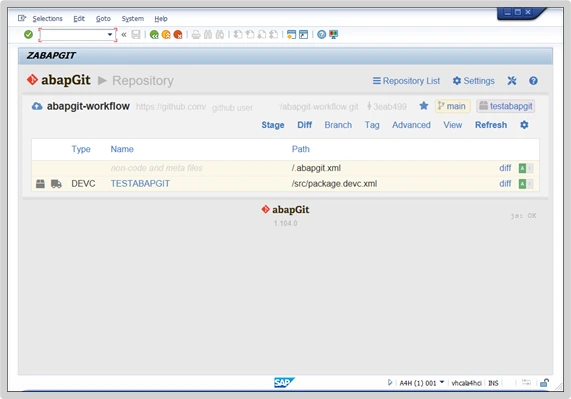Open the TESTABAPGIT package link
The width and height of the screenshot is (571, 399).
[x=140, y=183]
